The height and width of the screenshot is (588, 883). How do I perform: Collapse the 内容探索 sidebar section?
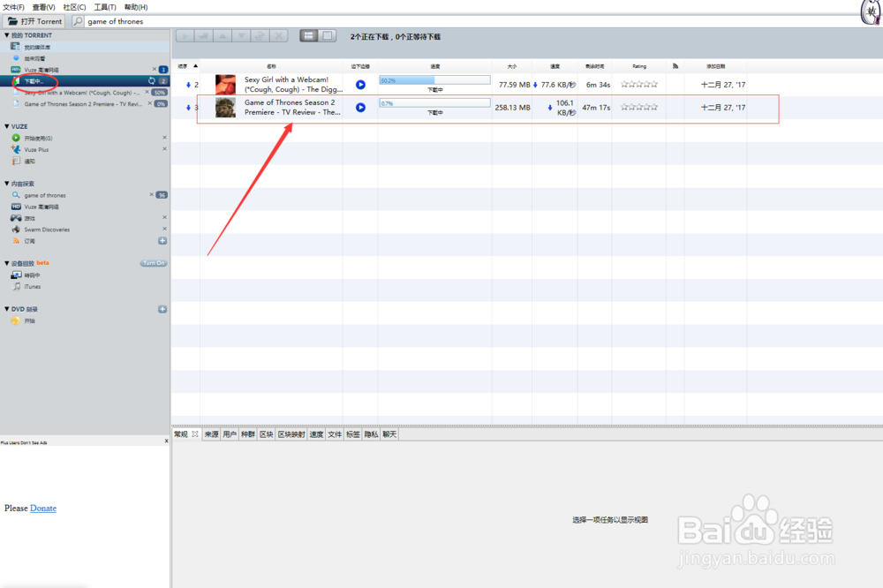(x=7, y=184)
